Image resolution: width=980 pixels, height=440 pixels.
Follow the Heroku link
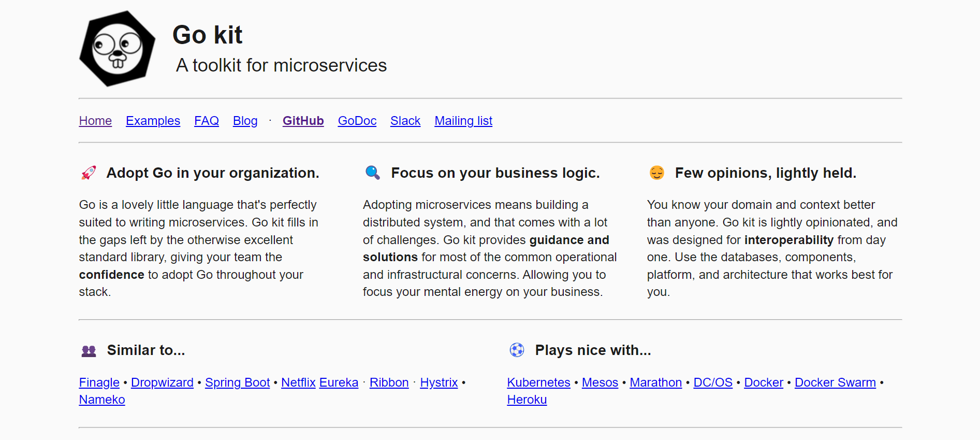527,400
